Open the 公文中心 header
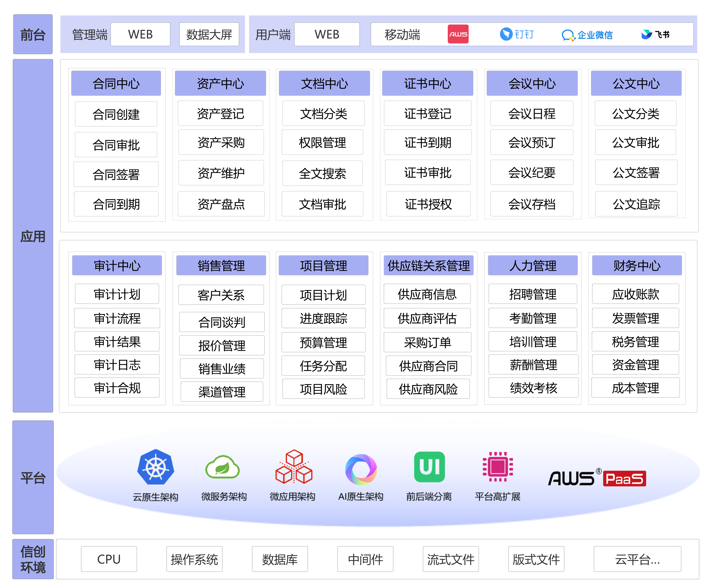 pyautogui.click(x=636, y=83)
